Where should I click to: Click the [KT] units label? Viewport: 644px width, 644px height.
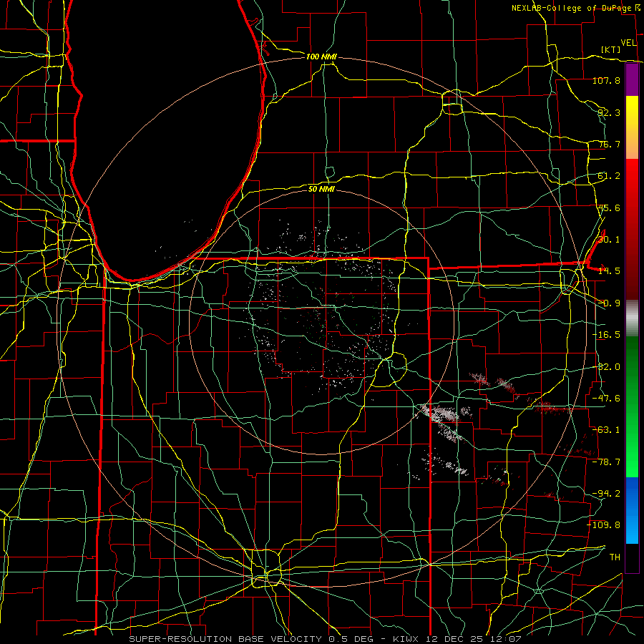[611, 49]
